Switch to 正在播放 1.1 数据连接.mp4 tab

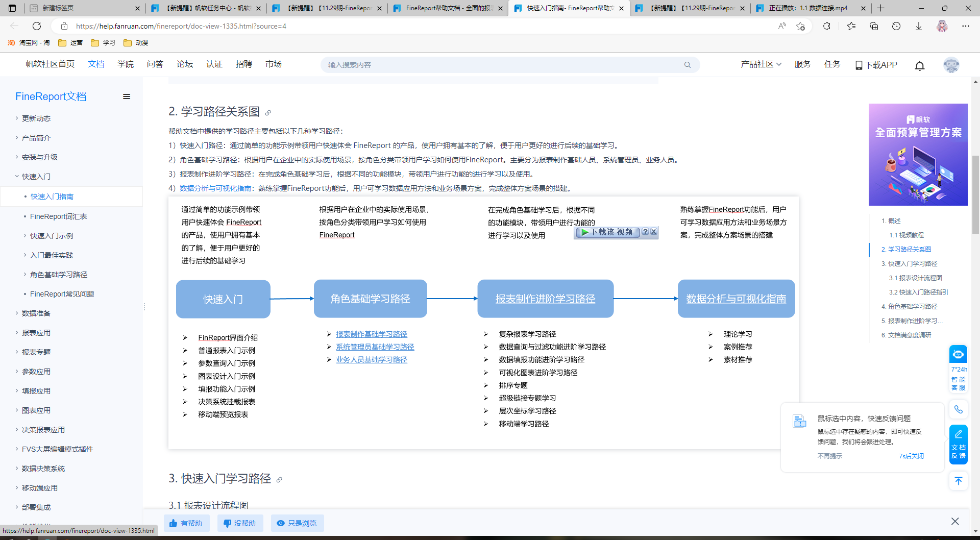tap(811, 8)
